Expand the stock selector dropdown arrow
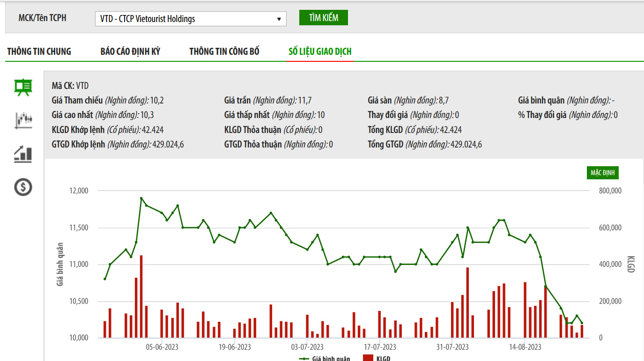644x361 pixels. (279, 19)
